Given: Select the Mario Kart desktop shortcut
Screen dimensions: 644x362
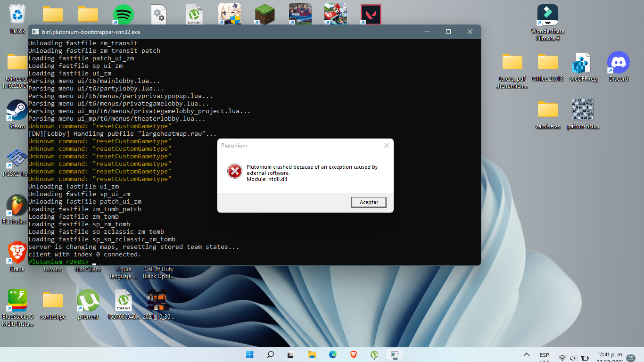Looking at the screenshot, I should pyautogui.click(x=336, y=15).
